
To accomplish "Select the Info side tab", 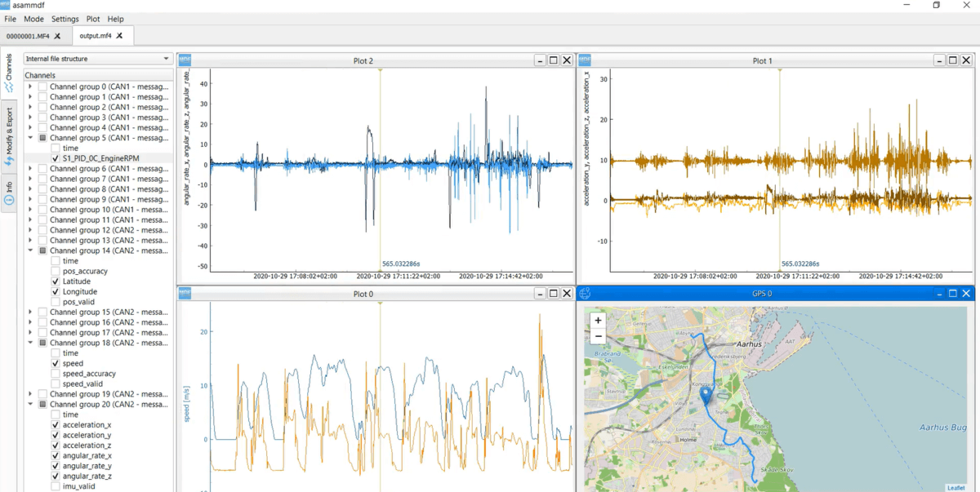I will 8,194.
